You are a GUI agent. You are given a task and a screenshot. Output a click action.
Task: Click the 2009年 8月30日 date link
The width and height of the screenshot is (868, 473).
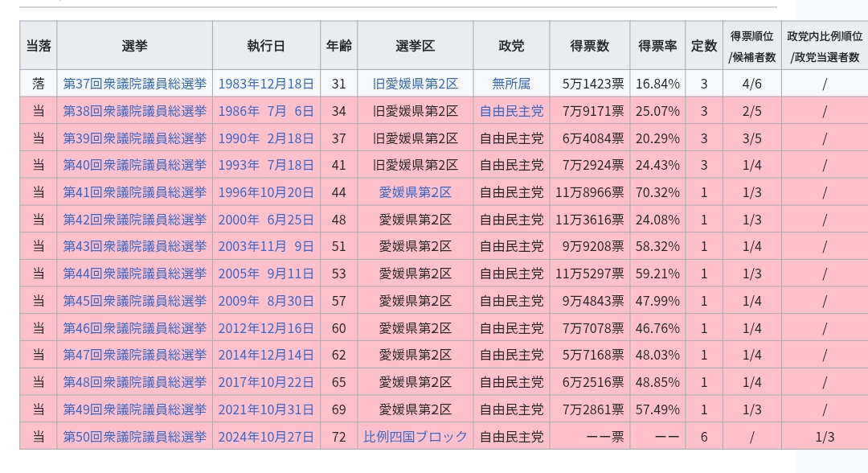[266, 301]
